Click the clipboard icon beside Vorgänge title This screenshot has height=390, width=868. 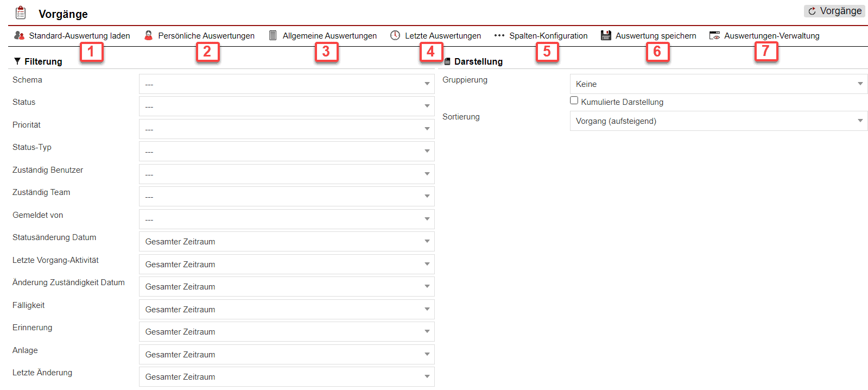click(21, 13)
